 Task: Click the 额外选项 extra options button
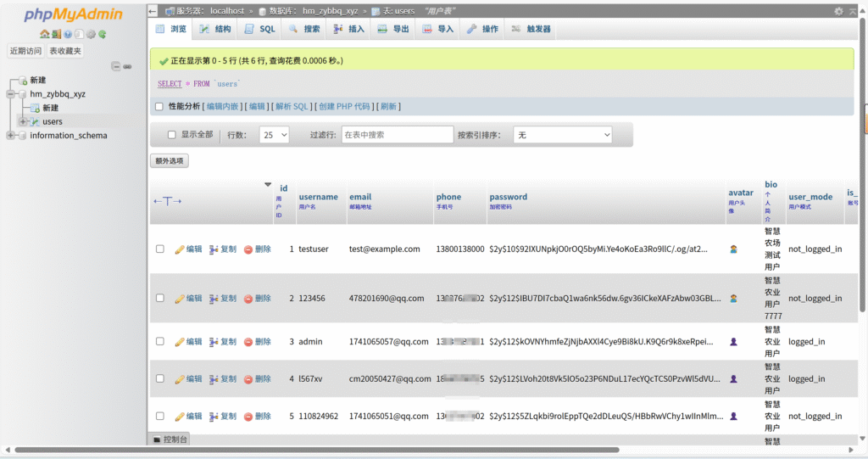click(170, 161)
